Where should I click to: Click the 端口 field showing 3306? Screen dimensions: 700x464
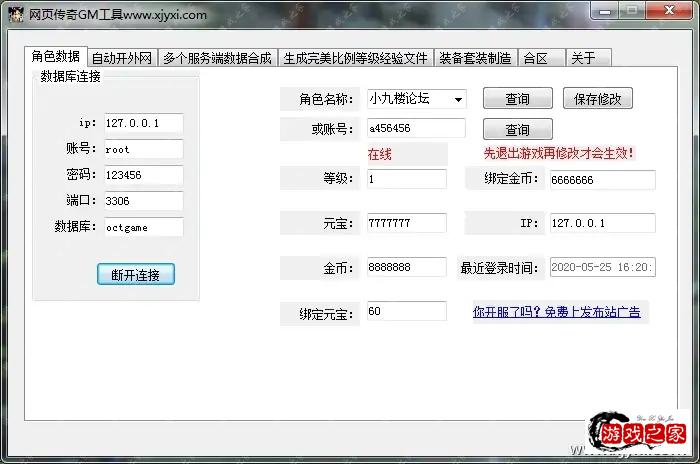144,201
